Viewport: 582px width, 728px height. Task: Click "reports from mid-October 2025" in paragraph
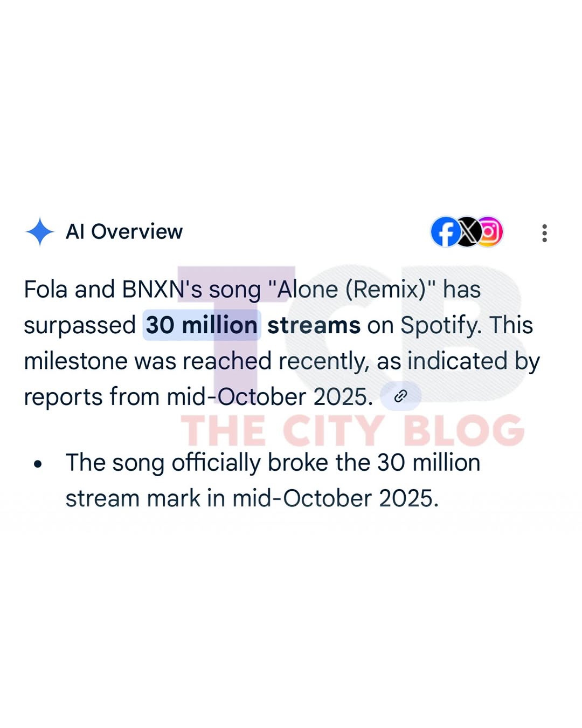coord(198,397)
